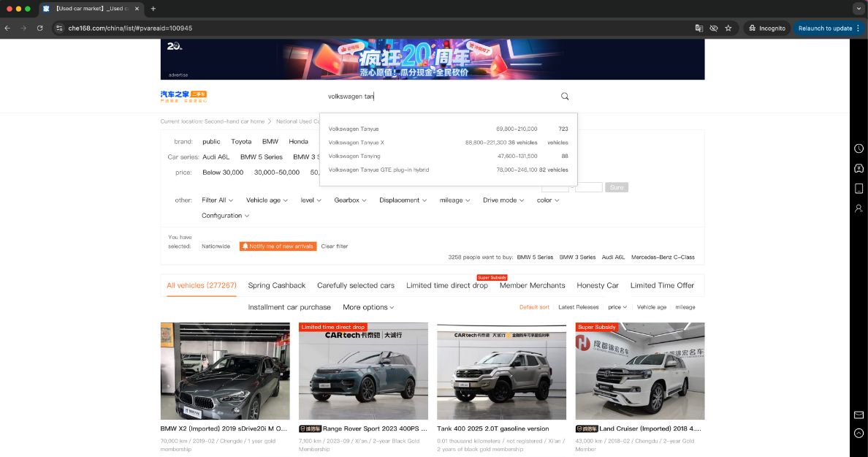Open the Range Rover Sport listing photo
Viewport: 868px width, 457px height.
tap(363, 371)
